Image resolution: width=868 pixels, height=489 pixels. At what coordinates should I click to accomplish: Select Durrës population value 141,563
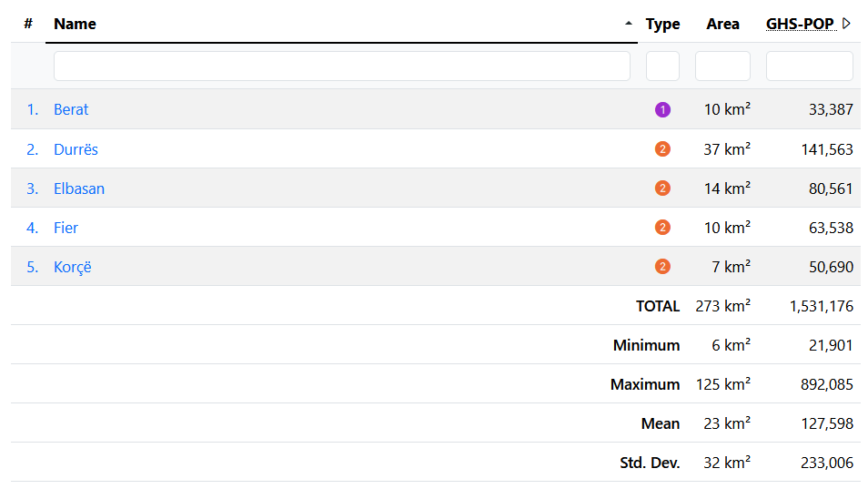pyautogui.click(x=827, y=149)
